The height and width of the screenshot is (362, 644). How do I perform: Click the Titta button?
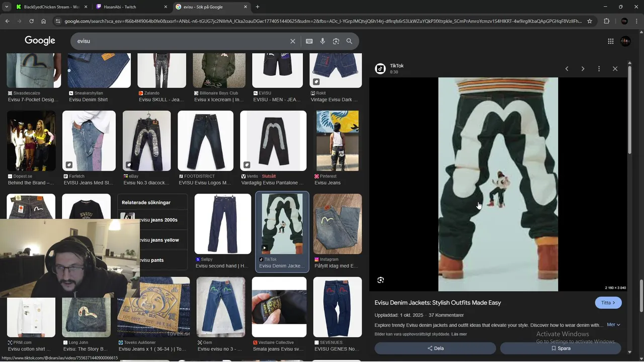point(608,303)
